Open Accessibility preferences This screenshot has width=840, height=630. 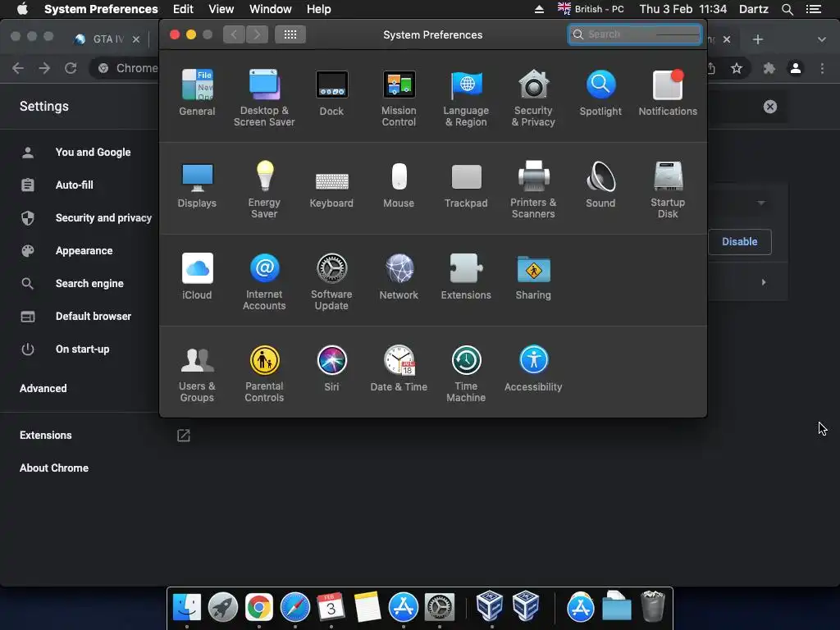coord(533,368)
